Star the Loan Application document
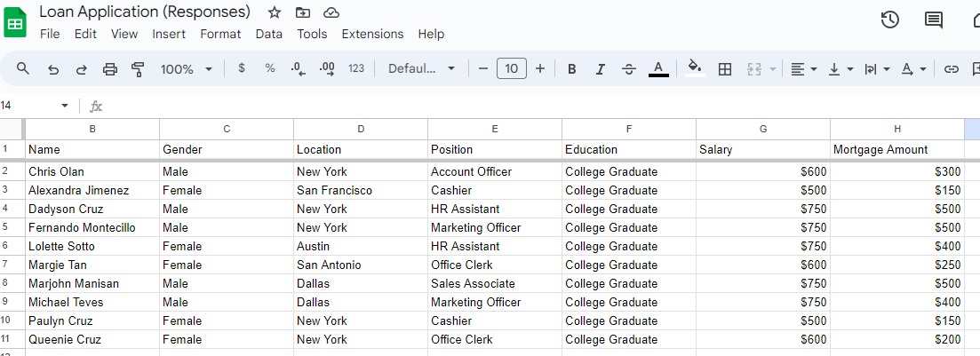 click(x=275, y=12)
